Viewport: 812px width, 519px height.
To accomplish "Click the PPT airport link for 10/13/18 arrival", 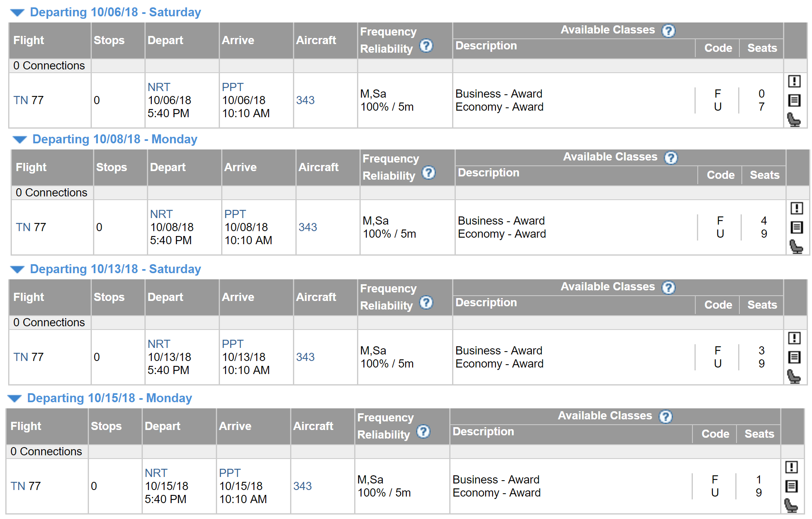I will point(233,344).
